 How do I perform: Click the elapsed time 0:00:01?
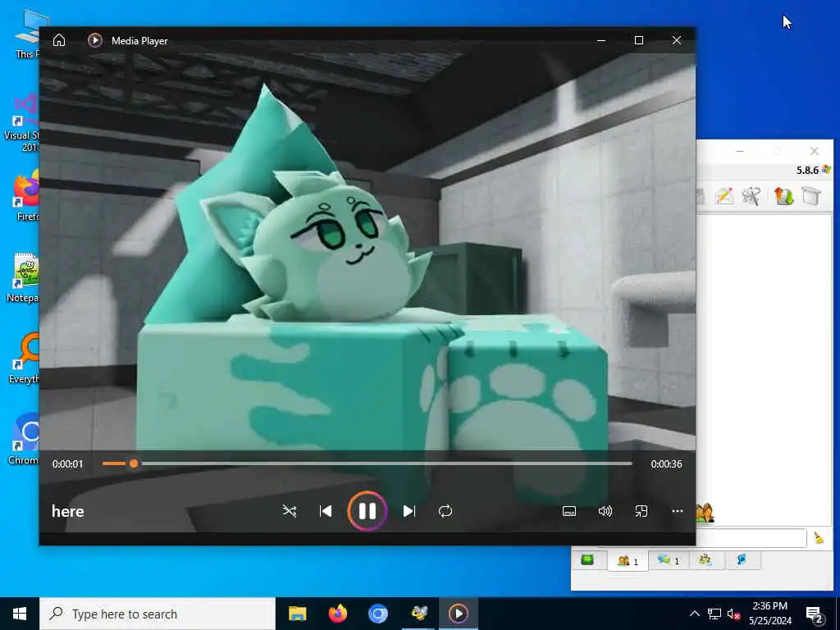(67, 464)
